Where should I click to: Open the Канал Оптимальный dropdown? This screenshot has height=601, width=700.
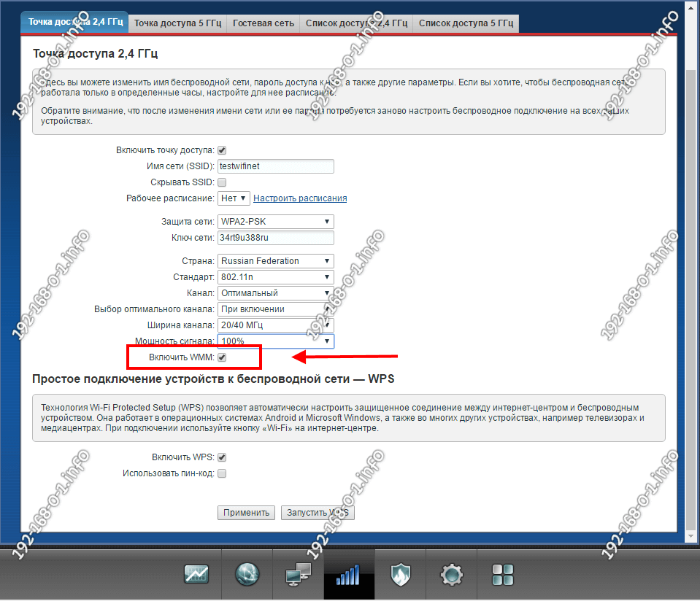tap(275, 293)
